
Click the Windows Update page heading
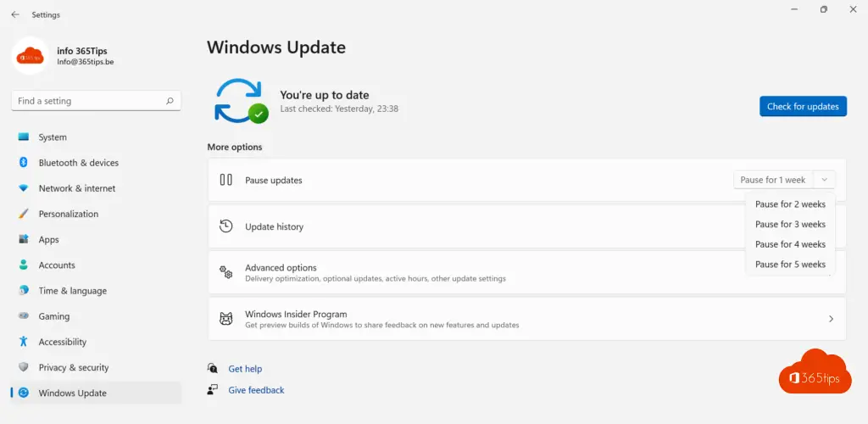click(276, 47)
